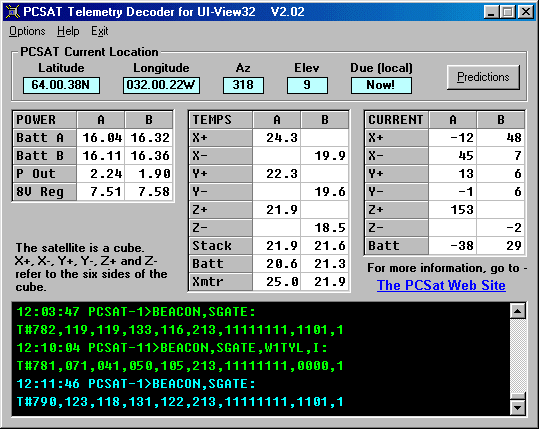This screenshot has height=429, width=539.
Task: Select current X- value 45
Action: click(x=453, y=156)
